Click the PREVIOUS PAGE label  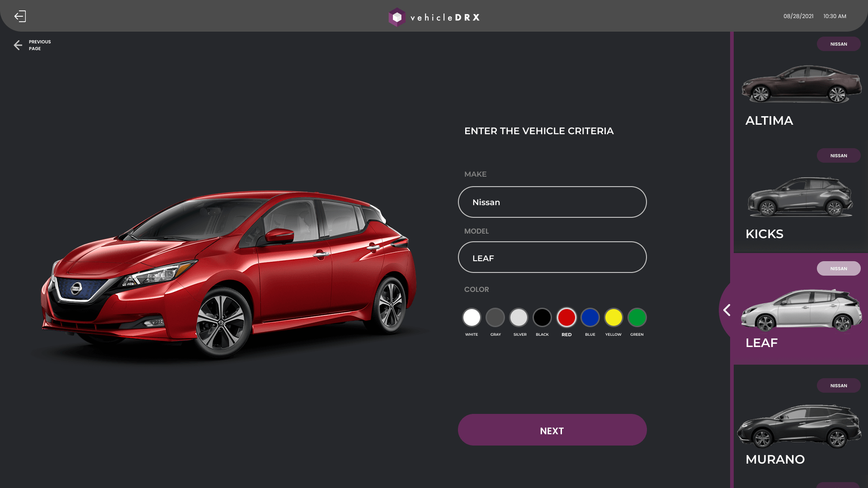point(40,45)
